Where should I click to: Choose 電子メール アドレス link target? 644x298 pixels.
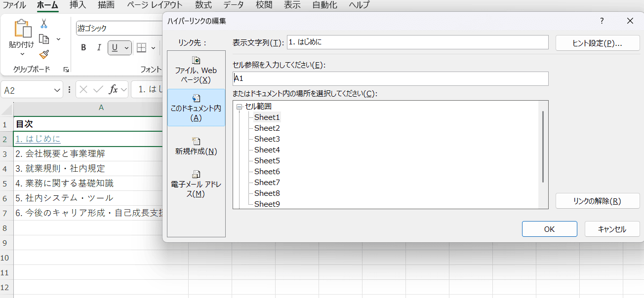[x=196, y=183]
